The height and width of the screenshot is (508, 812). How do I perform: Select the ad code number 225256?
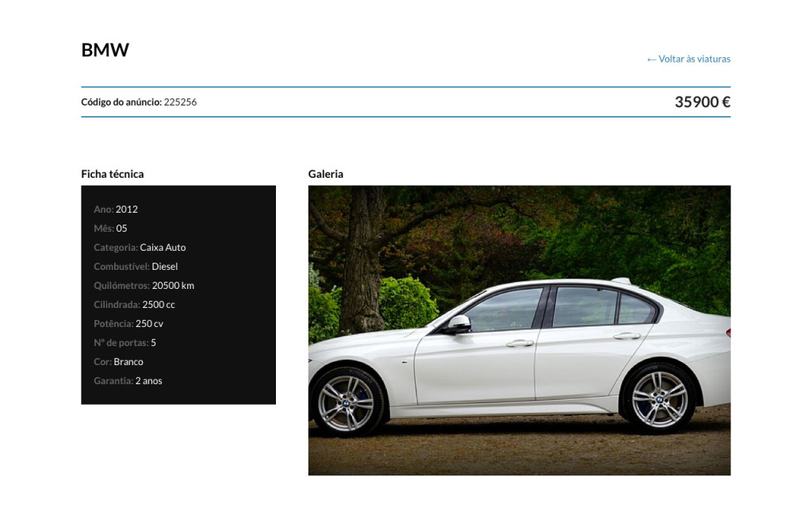point(180,102)
